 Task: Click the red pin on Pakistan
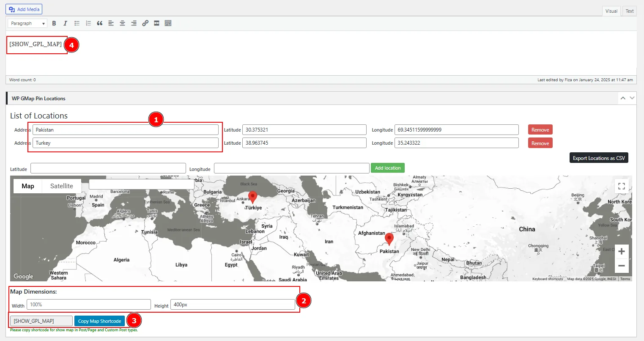point(389,239)
